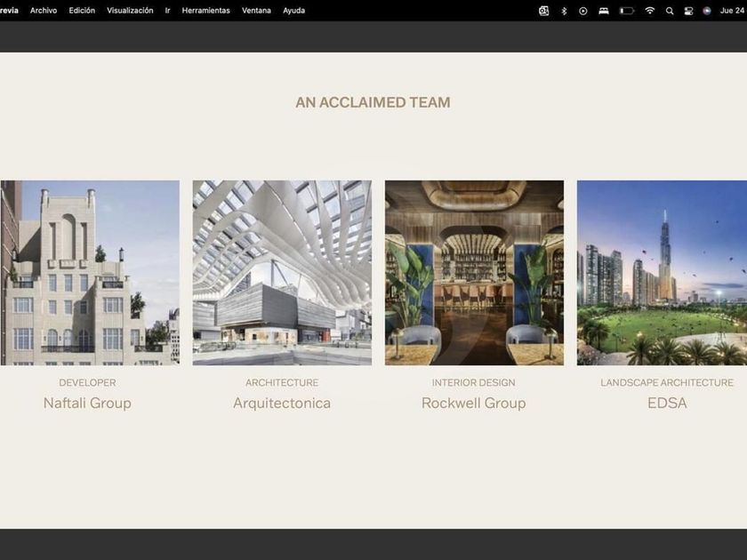Viewport: 747px width, 560px height.
Task: Click the Naftali Group building image
Action: click(90, 273)
